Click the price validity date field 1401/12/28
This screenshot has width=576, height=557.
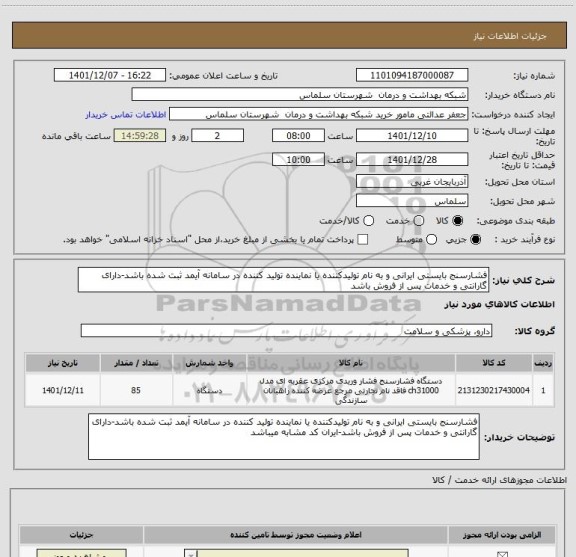412,160
